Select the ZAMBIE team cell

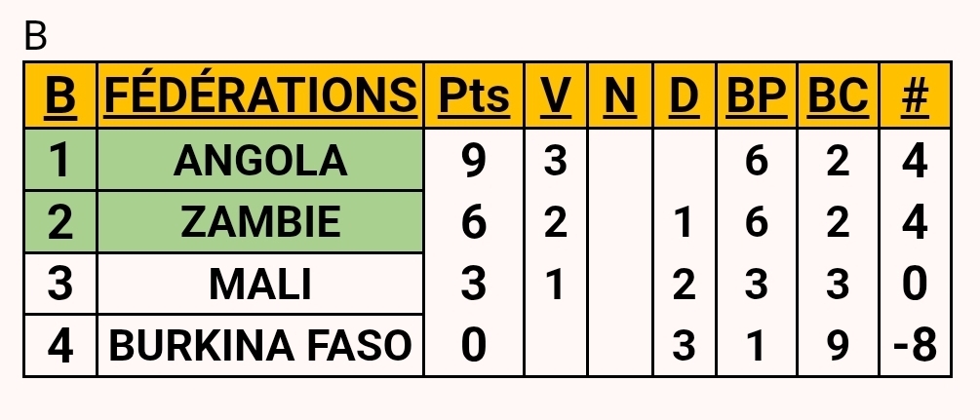pos(259,223)
